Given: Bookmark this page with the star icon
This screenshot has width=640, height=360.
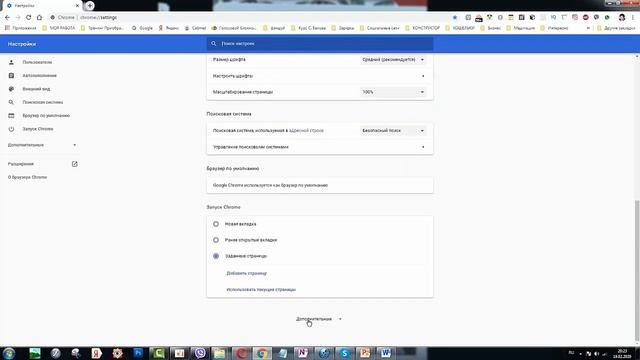Looking at the screenshot, I should (x=455, y=18).
